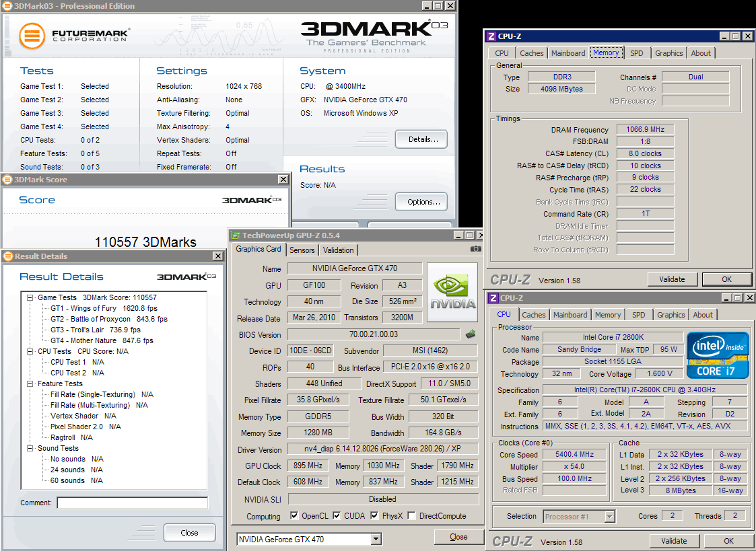Screen dimensions: 756x551
Task: Open the About tab in the upper CPU-Z window
Action: point(701,53)
